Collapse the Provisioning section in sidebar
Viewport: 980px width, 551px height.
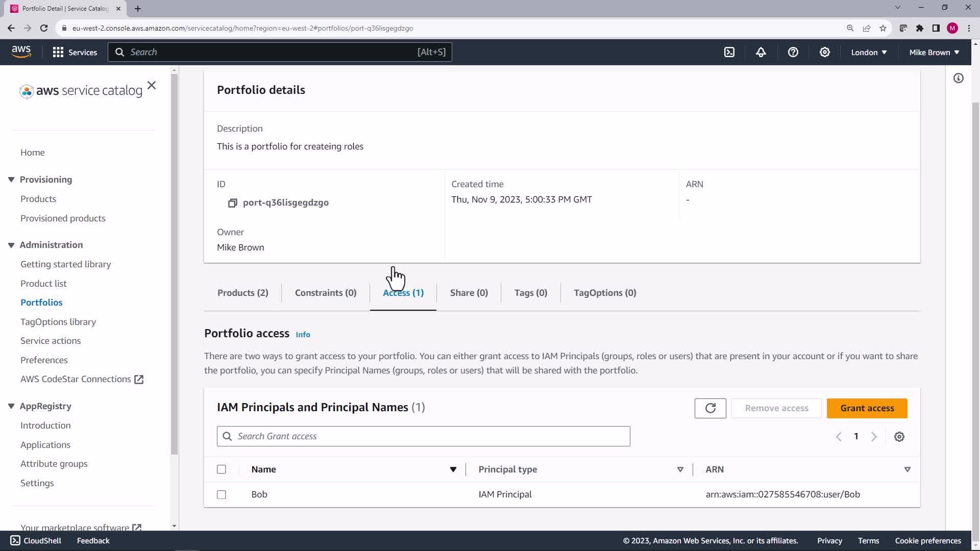(x=11, y=180)
